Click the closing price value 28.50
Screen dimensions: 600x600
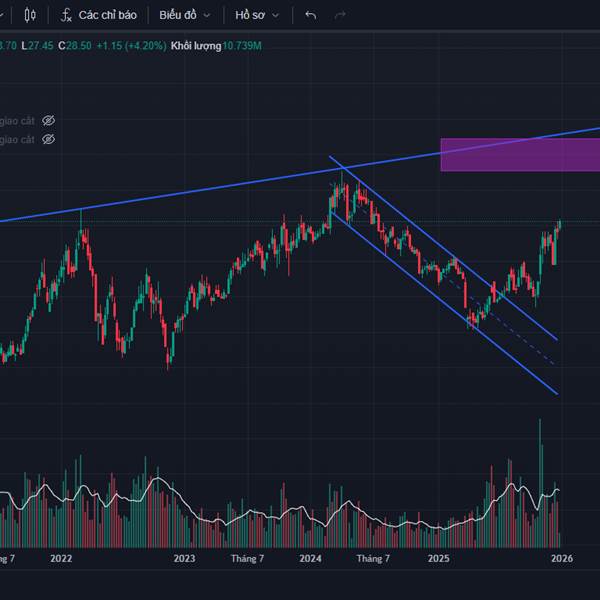[x=74, y=45]
